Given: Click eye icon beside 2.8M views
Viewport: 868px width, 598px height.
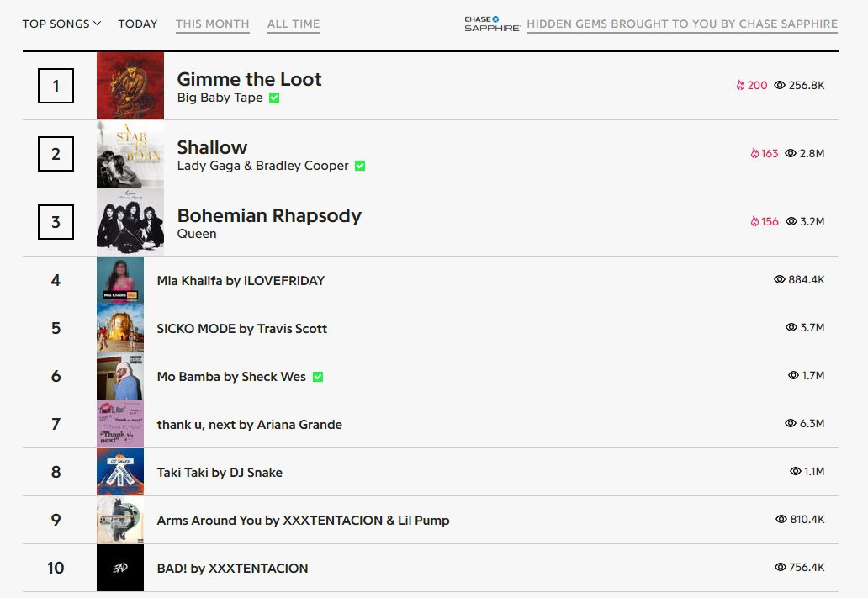Looking at the screenshot, I should pyautogui.click(x=791, y=153).
